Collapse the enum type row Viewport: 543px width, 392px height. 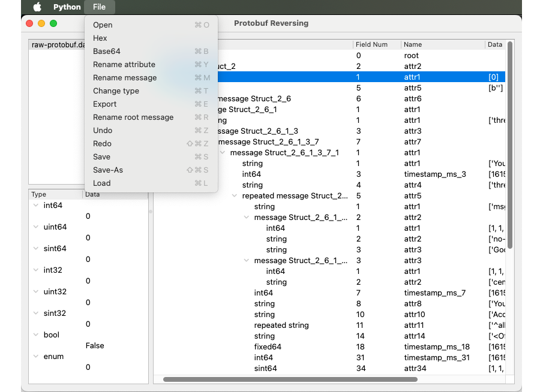(x=35, y=356)
